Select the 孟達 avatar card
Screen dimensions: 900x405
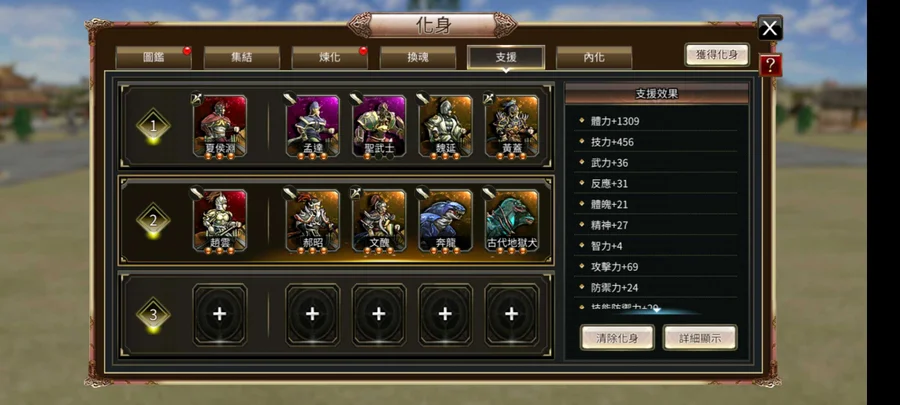pyautogui.click(x=312, y=127)
